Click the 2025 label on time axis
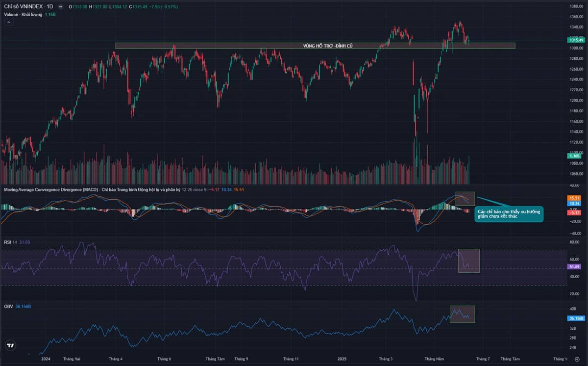The image size is (588, 366). pos(342,359)
